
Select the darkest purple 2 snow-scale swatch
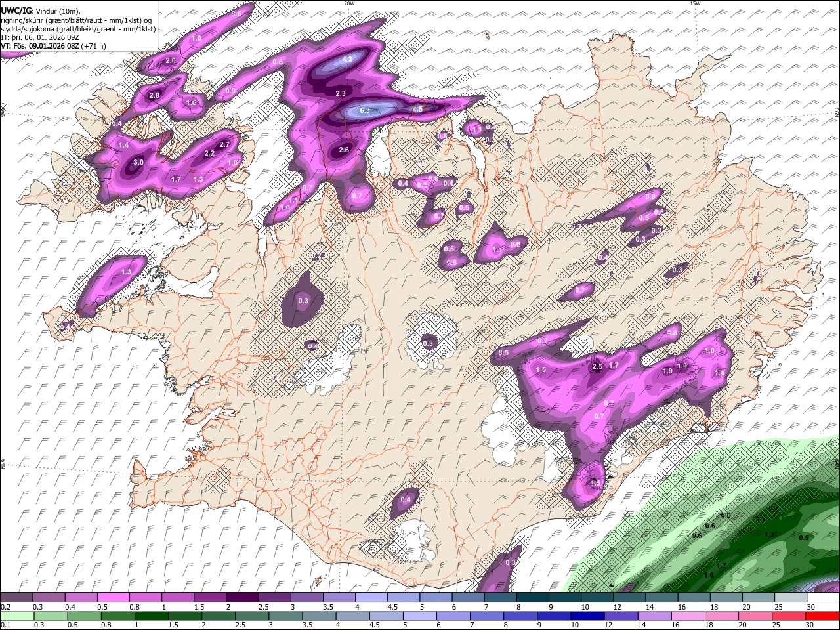(242, 598)
